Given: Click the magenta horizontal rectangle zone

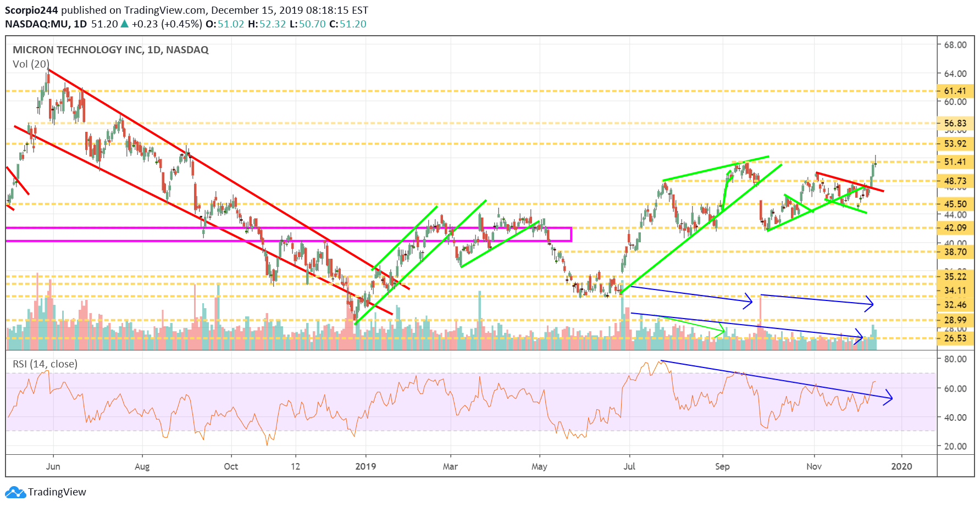Looking at the screenshot, I should point(289,235).
